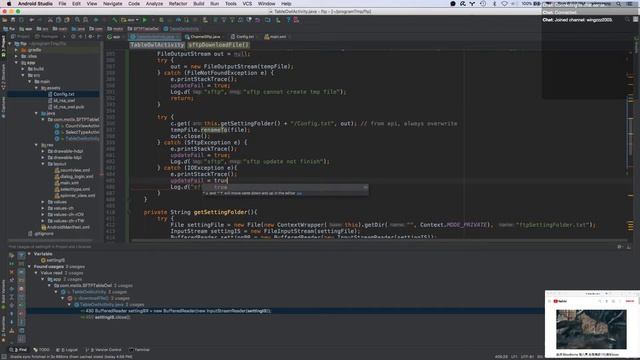The height and width of the screenshot is (360, 640).
Task: Click the green Run app button
Action: click(144, 20)
